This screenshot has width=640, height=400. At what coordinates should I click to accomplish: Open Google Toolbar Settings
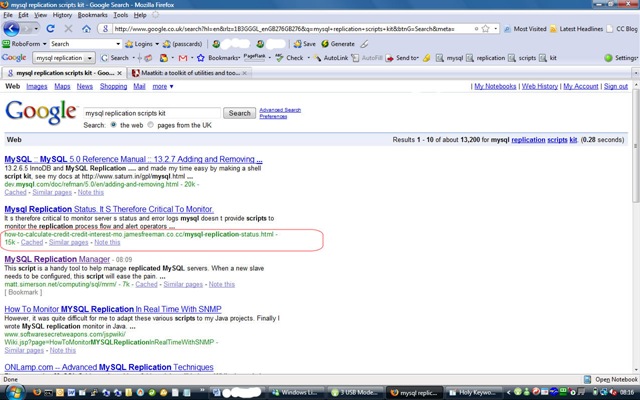tap(621, 58)
